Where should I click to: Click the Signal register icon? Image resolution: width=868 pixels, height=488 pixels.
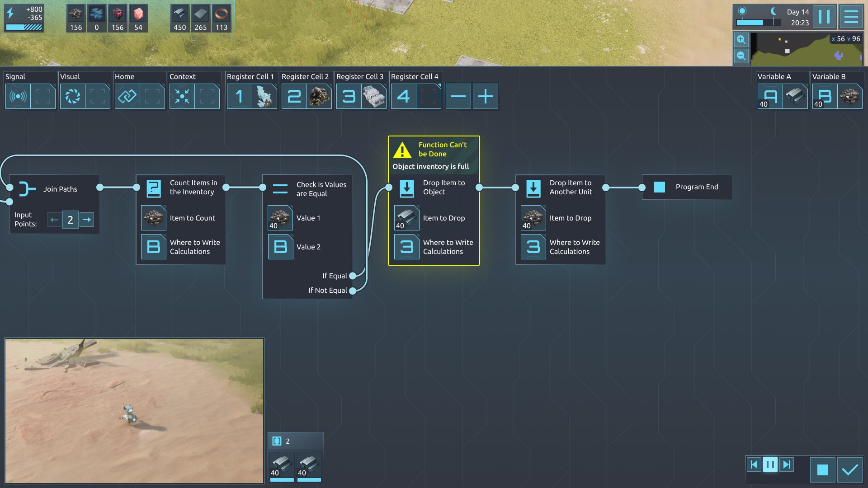tap(18, 96)
